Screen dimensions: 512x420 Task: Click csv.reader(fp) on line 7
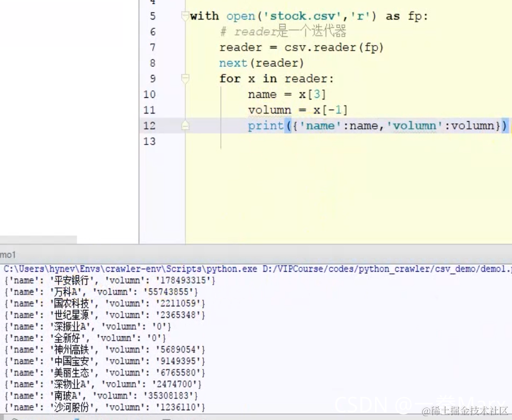coord(334,48)
